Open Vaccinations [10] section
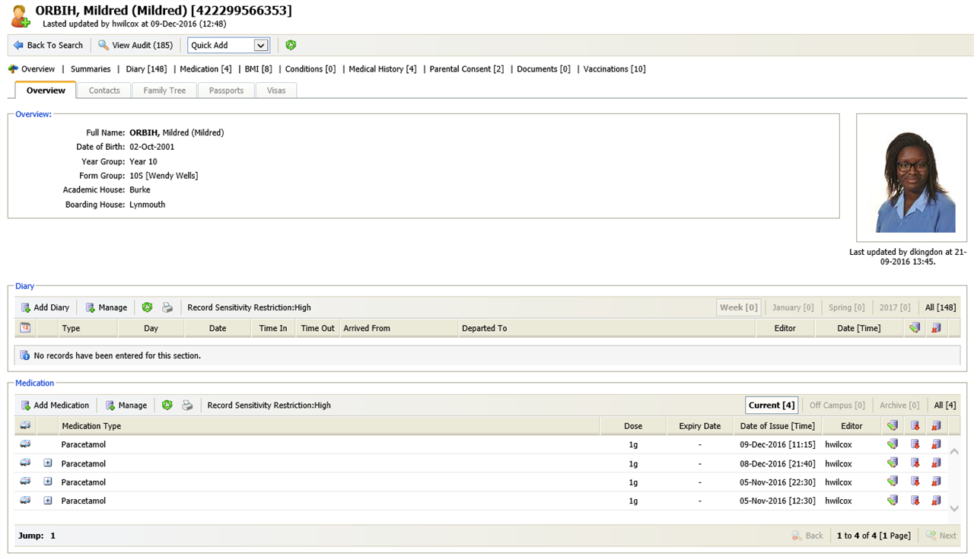This screenshot has height=560, width=974. (614, 68)
